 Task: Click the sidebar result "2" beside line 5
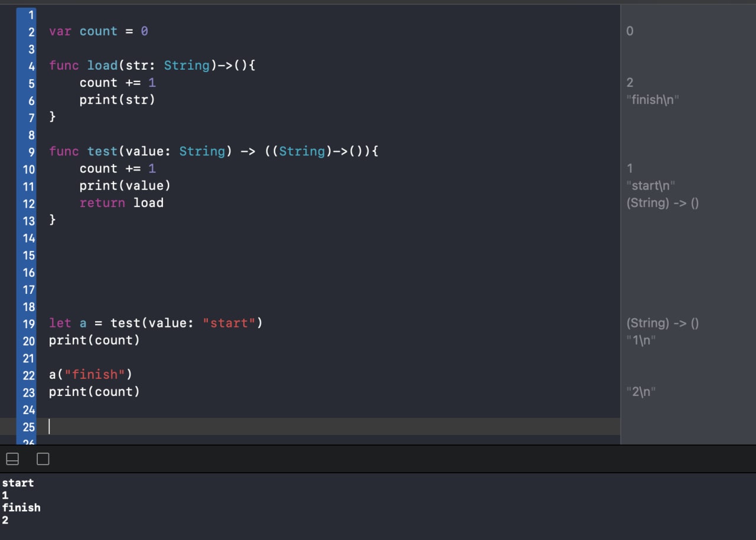pos(630,83)
